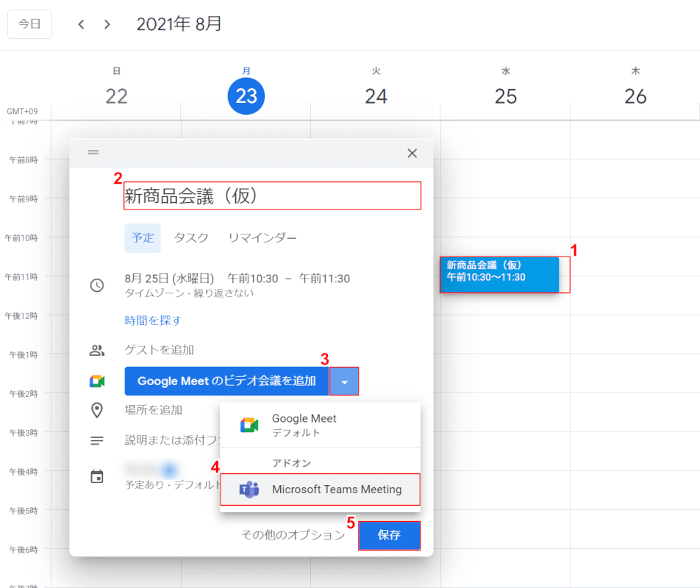This screenshot has width=700, height=588.
Task: Click タイムゾーン・繰り返さない text
Action: pos(189,293)
